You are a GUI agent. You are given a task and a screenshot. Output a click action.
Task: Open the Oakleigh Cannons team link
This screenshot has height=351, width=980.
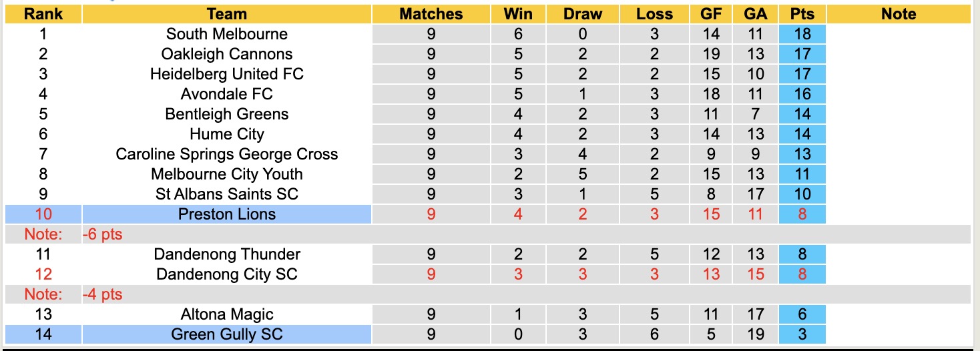[x=227, y=54]
